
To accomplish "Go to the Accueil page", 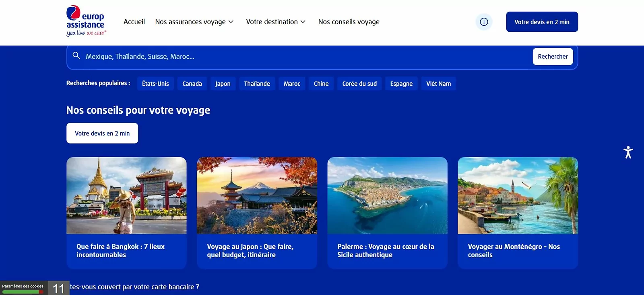I will click(x=134, y=22).
